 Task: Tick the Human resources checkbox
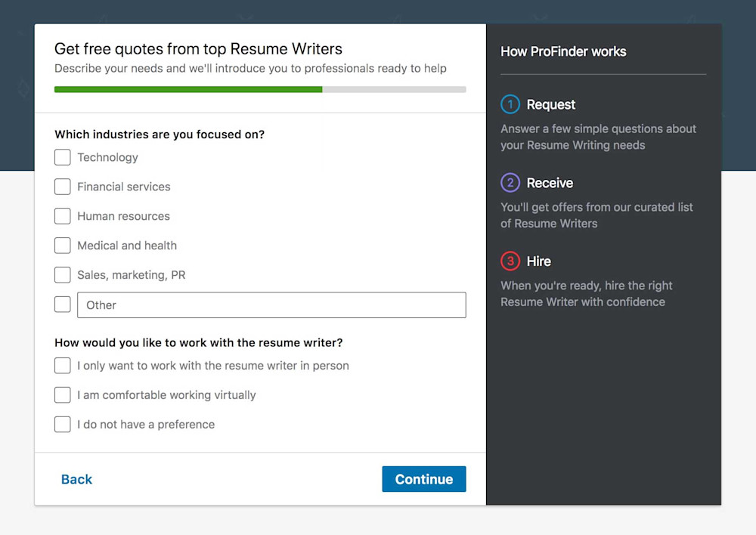[62, 216]
